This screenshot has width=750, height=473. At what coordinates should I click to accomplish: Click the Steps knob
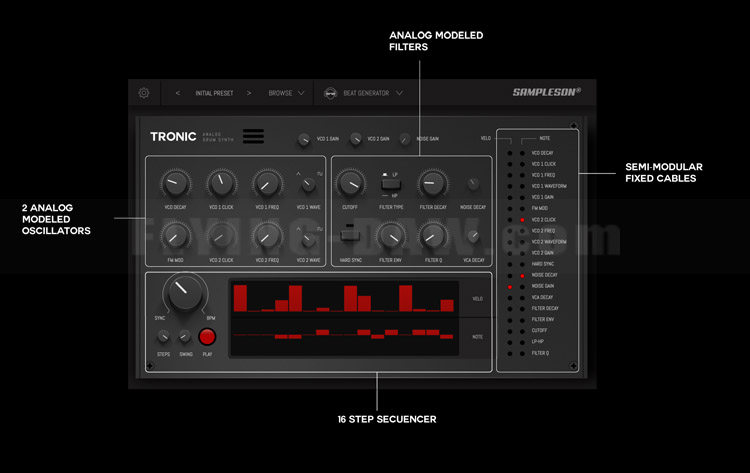pyautogui.click(x=164, y=337)
